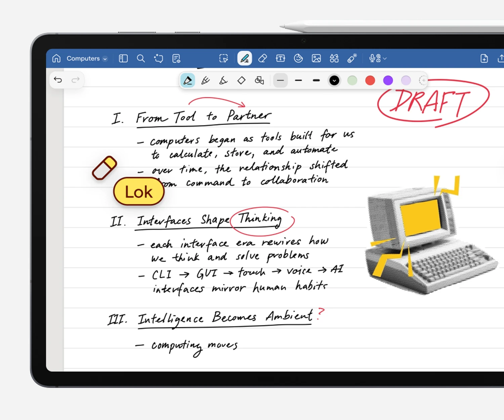
Task: Select the diamond shape tool option
Action: 241,81
